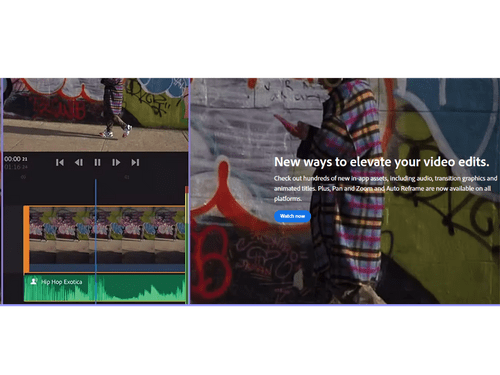Step back one frame
500x375 pixels.
79,162
